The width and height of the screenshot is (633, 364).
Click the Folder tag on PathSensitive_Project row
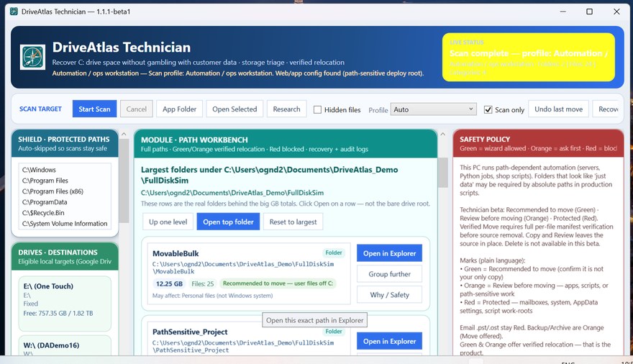click(x=334, y=332)
